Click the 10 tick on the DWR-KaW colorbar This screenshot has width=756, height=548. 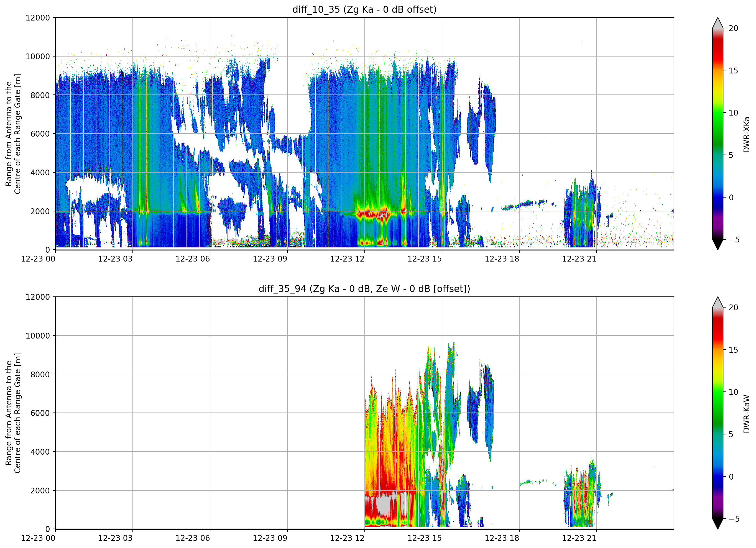click(x=733, y=392)
